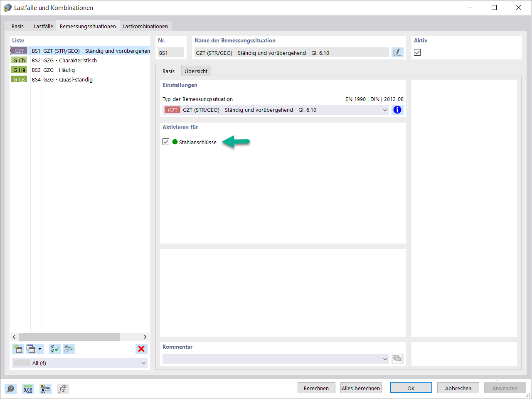Switch to the top Basis tab
The image size is (532, 399).
tap(17, 26)
